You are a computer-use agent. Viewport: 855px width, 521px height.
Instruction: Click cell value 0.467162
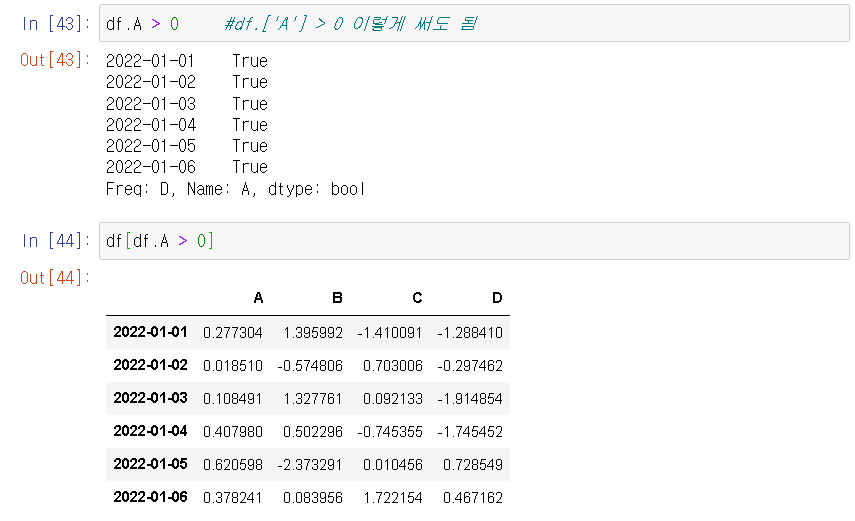[x=473, y=498]
